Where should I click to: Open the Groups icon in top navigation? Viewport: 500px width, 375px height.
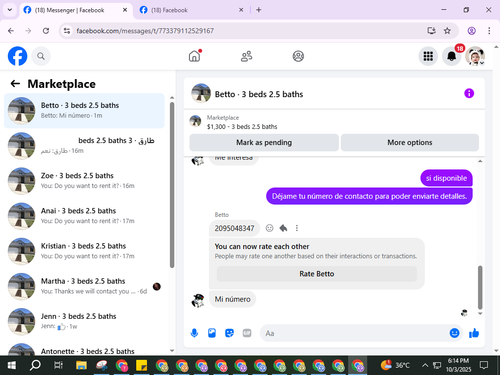298,56
